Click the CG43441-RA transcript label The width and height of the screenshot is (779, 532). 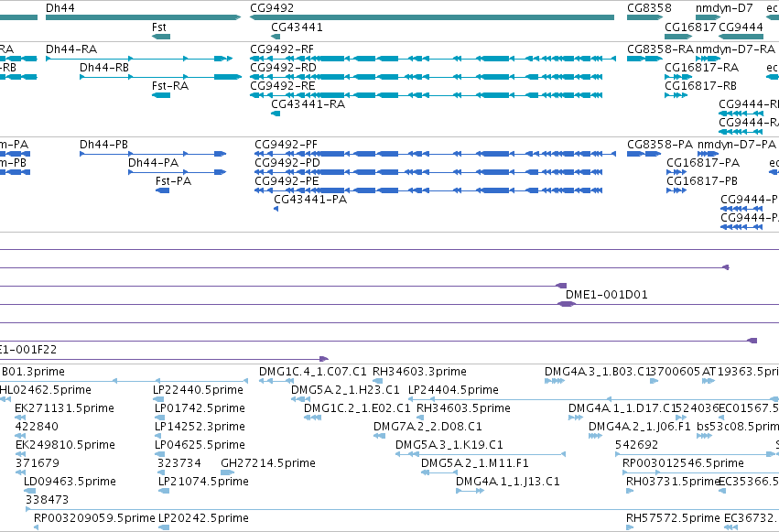point(308,104)
